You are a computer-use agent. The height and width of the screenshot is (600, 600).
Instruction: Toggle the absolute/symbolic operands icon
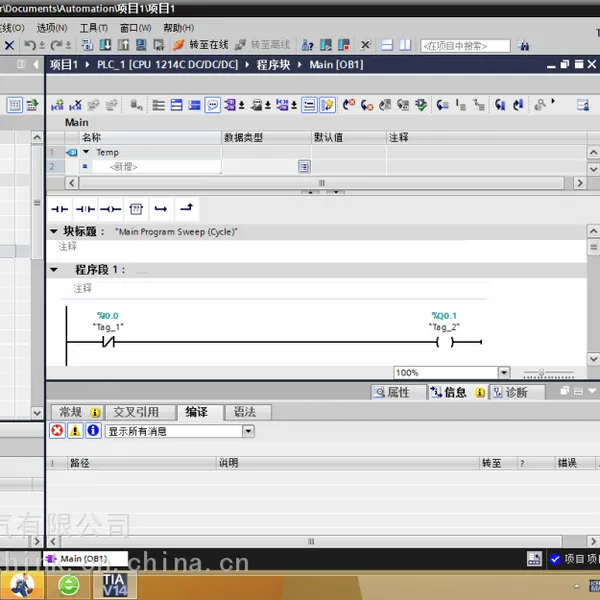tap(230, 105)
